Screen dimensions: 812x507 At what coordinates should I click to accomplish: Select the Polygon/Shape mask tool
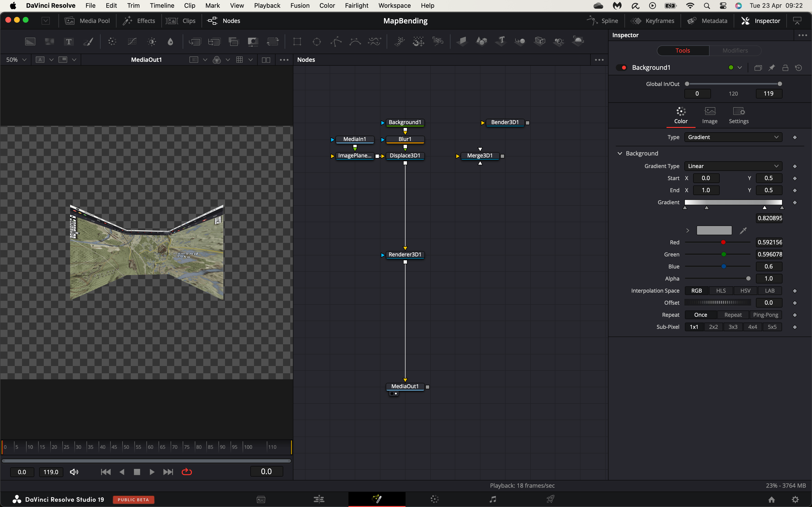336,42
